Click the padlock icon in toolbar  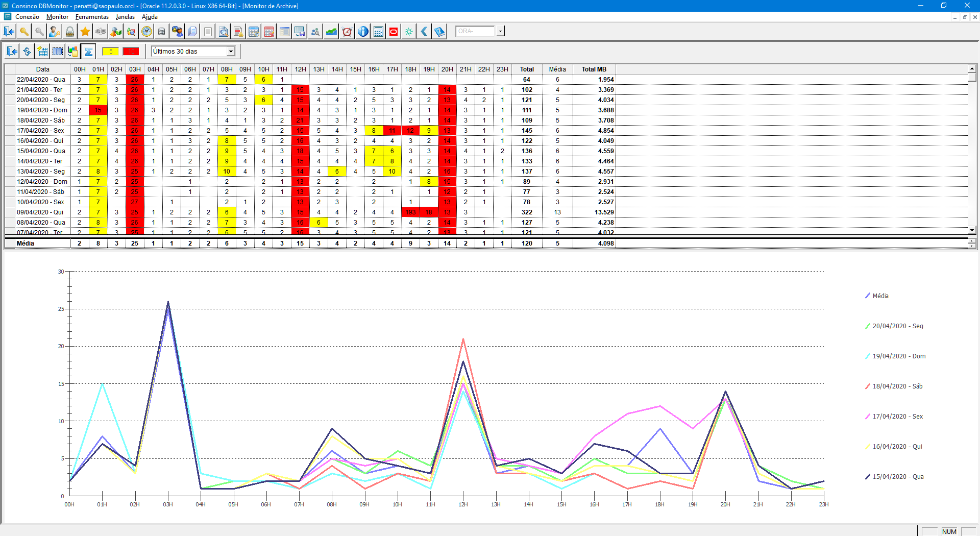click(x=70, y=32)
